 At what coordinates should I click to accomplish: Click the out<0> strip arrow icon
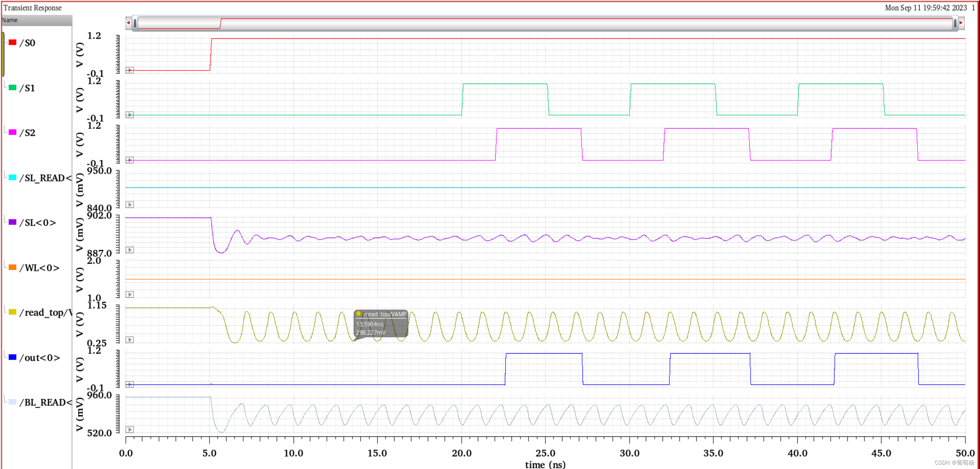point(130,384)
